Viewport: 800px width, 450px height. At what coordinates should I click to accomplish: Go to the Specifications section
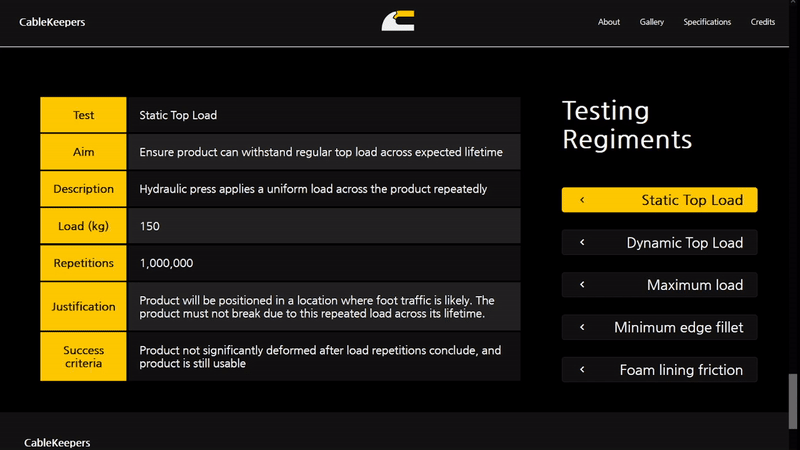tap(707, 22)
